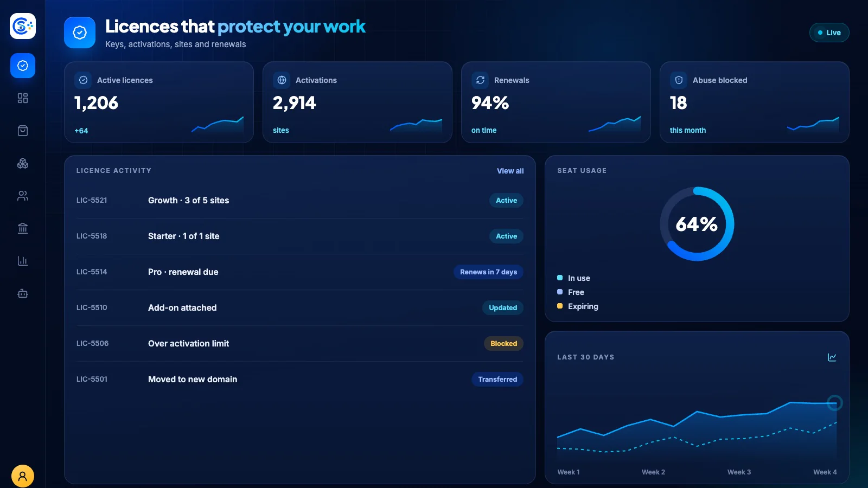868x488 pixels.
Task: Select the 'Pro · renewal due' entry
Action: click(x=183, y=272)
